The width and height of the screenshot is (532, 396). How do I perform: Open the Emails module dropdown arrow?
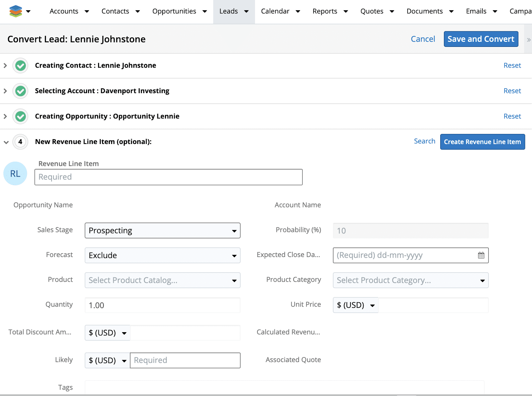pyautogui.click(x=495, y=11)
